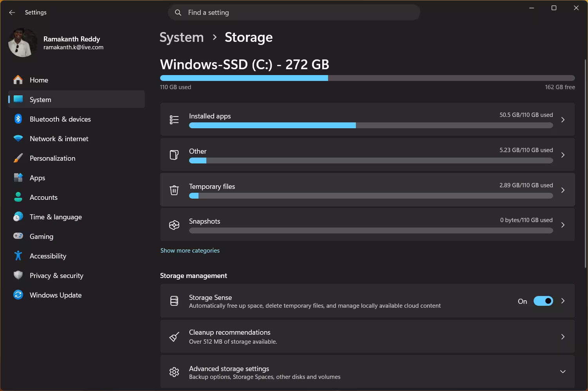This screenshot has height=391, width=588.
Task: Click the Other category files icon
Action: 174,155
